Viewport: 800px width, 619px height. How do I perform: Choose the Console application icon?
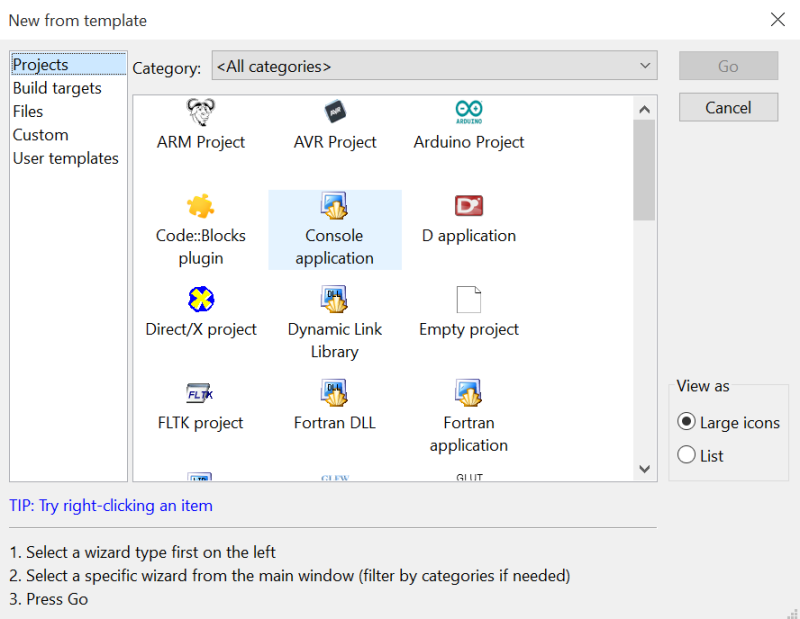pos(335,206)
